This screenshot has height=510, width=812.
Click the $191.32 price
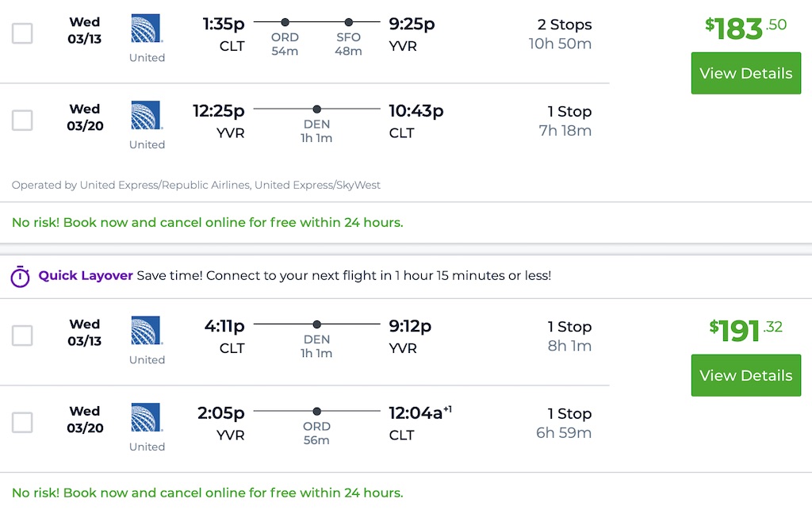tap(745, 330)
